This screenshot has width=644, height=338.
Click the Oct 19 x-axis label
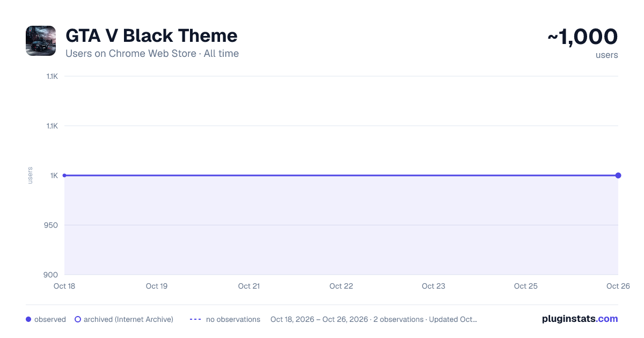point(157,286)
